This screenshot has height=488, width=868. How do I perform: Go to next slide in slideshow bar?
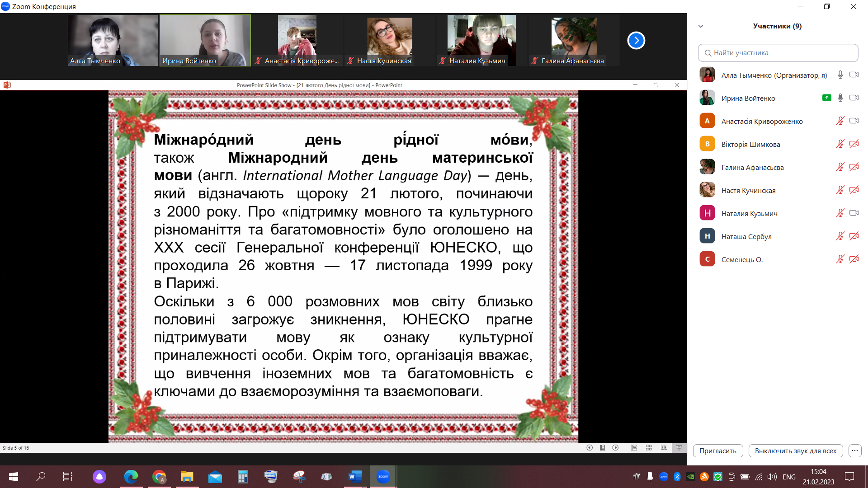(615, 448)
